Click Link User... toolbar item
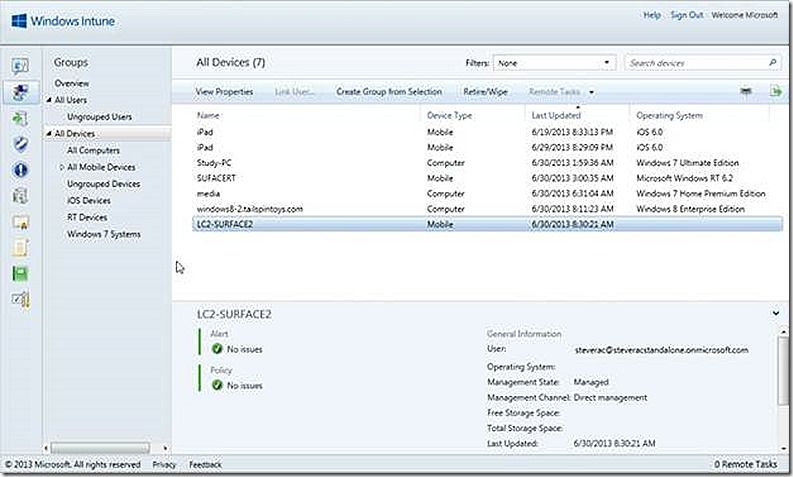This screenshot has height=477, width=793. coord(295,92)
